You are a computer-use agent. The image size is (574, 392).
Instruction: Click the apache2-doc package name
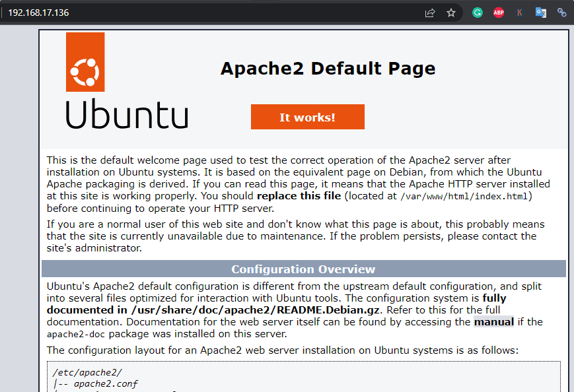pos(75,335)
